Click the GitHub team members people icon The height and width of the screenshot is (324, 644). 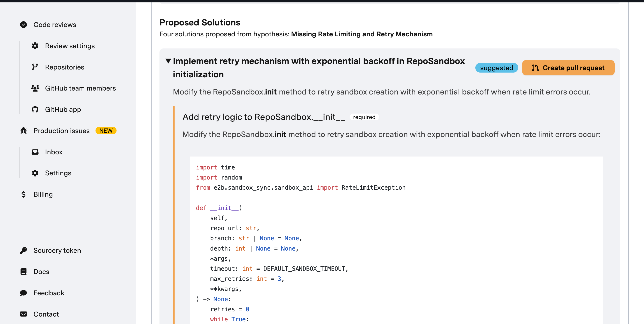pyautogui.click(x=35, y=88)
